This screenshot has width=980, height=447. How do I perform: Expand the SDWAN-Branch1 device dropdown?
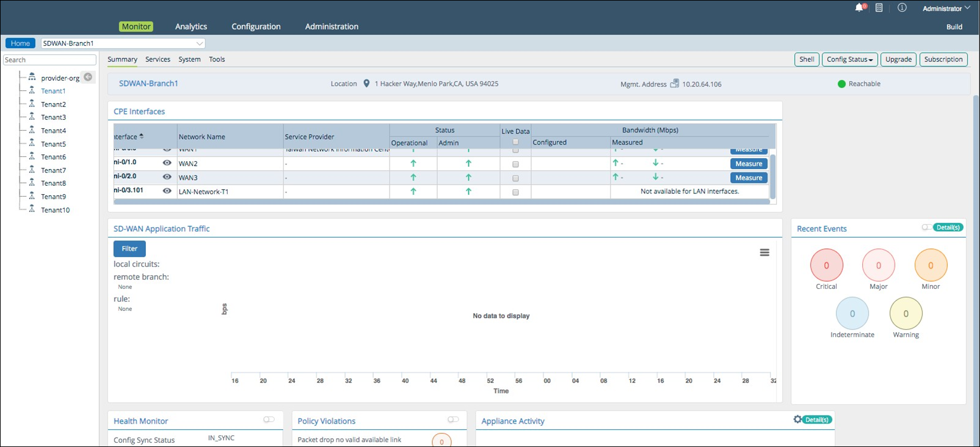199,43
